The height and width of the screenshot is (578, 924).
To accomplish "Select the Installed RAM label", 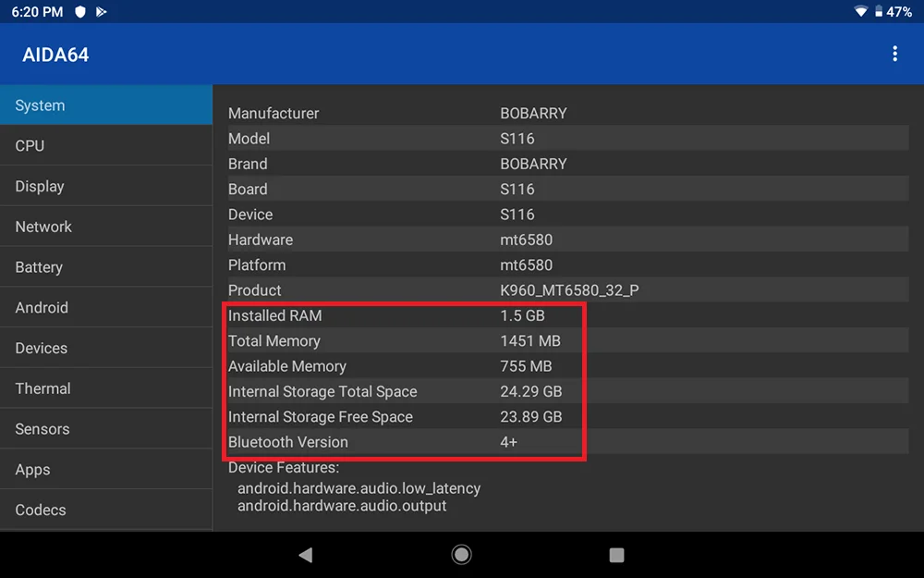I will tap(275, 316).
